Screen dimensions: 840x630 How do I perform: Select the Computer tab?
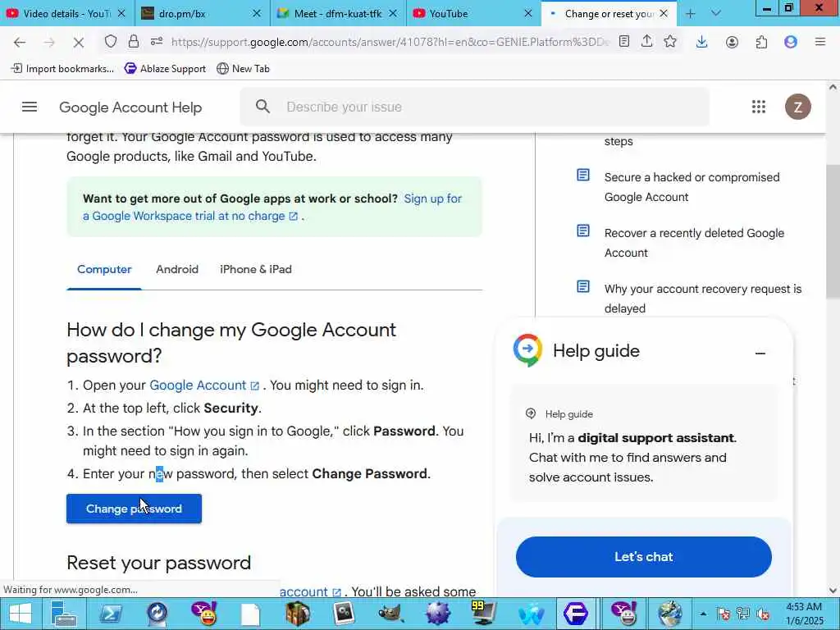(104, 269)
